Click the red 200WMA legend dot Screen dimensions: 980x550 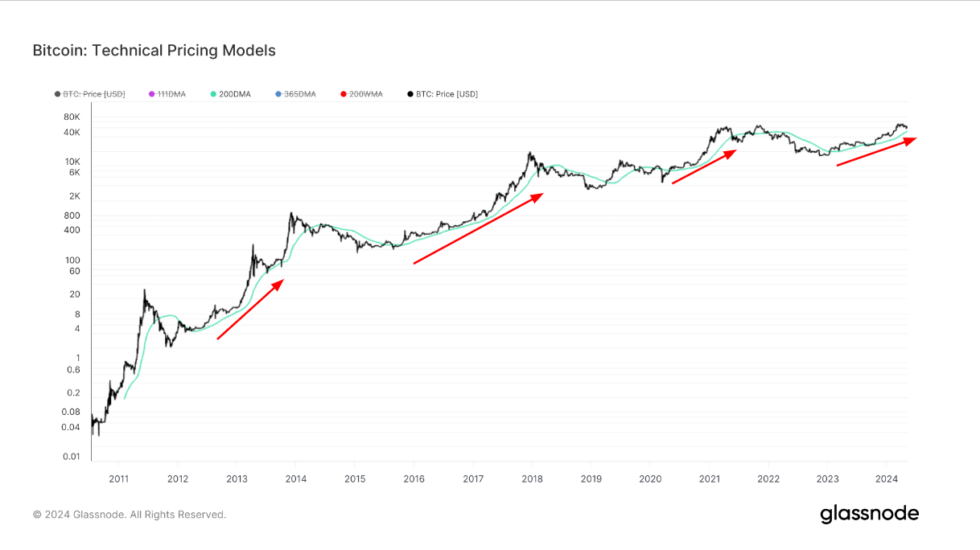point(344,94)
